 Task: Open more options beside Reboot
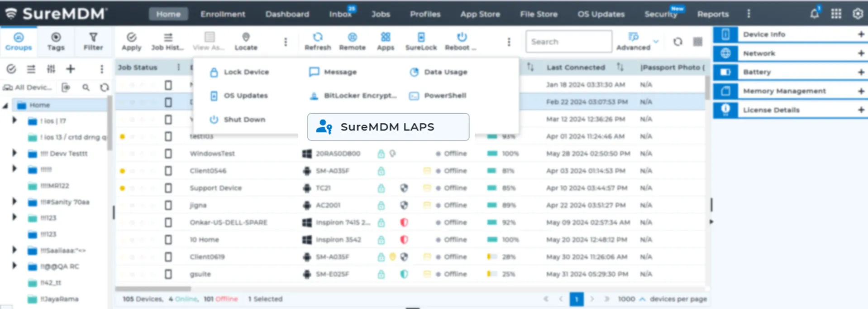coord(509,42)
